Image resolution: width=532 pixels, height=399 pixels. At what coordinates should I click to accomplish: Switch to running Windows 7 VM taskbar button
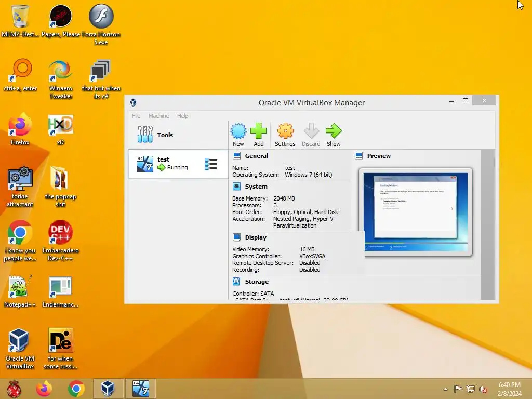click(141, 389)
